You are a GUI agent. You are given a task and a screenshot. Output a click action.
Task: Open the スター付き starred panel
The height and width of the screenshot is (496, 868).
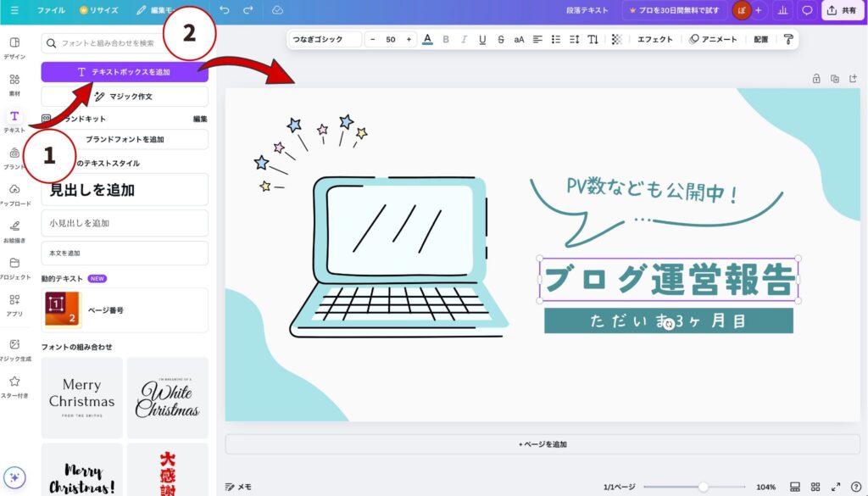[x=14, y=387]
